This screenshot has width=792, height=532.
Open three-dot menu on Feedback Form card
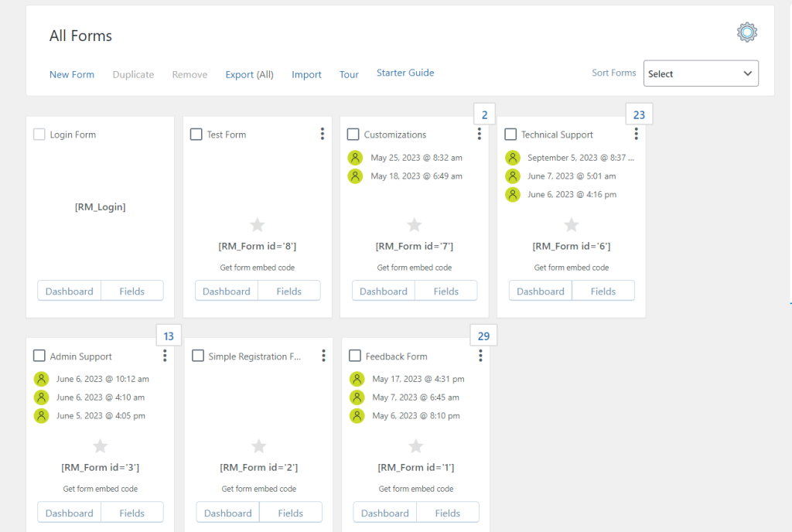[x=480, y=356]
